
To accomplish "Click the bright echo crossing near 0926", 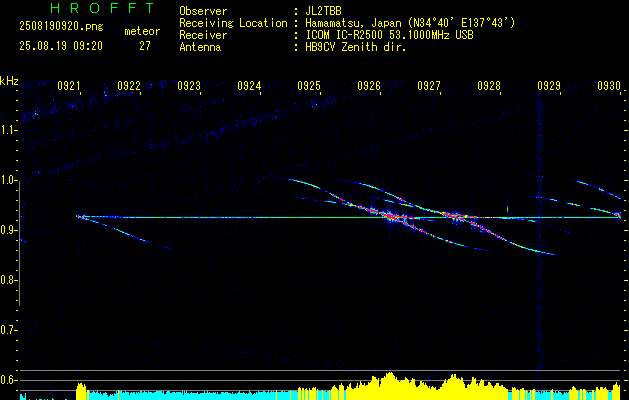I will (x=391, y=217).
